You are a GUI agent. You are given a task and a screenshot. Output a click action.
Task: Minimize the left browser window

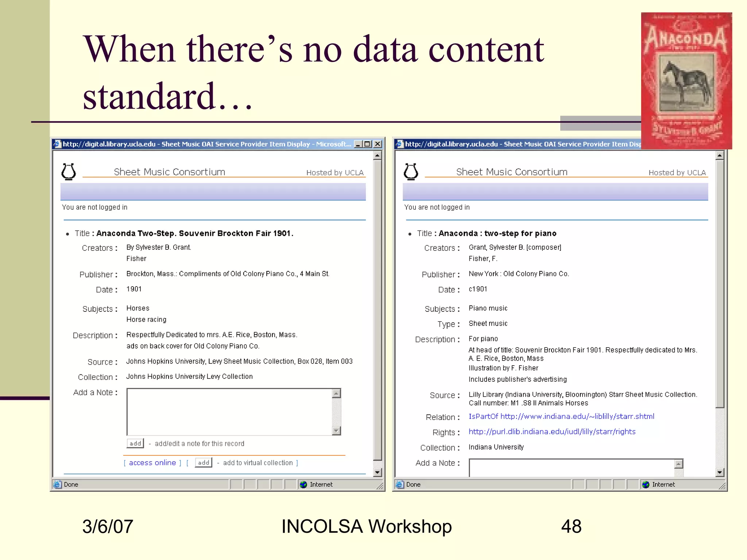click(x=358, y=144)
